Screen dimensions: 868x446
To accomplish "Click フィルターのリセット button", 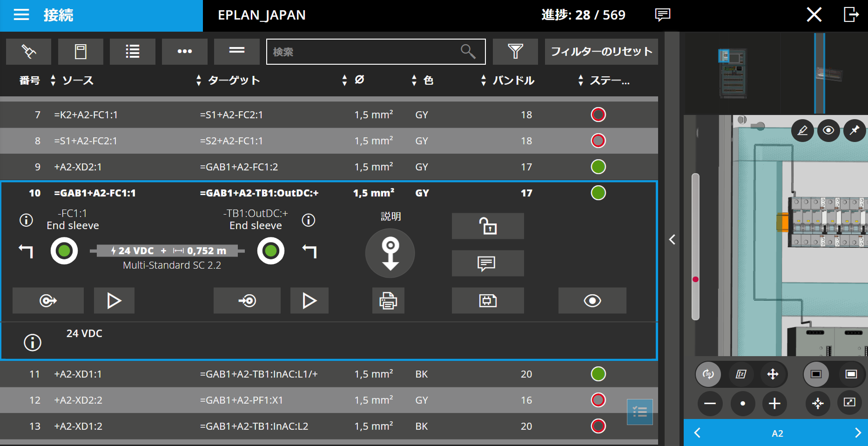I will coord(601,51).
